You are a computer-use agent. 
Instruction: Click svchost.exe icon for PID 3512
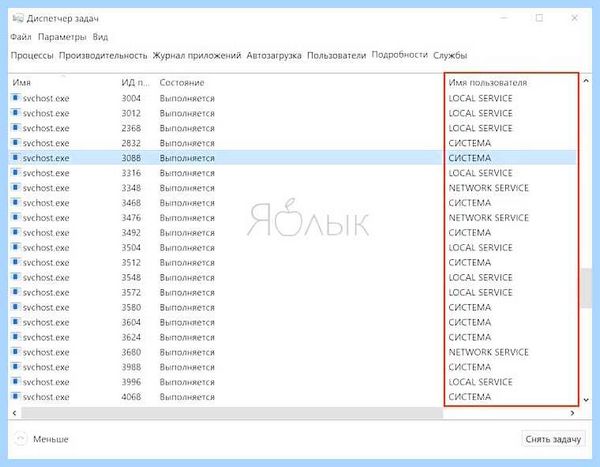15,262
